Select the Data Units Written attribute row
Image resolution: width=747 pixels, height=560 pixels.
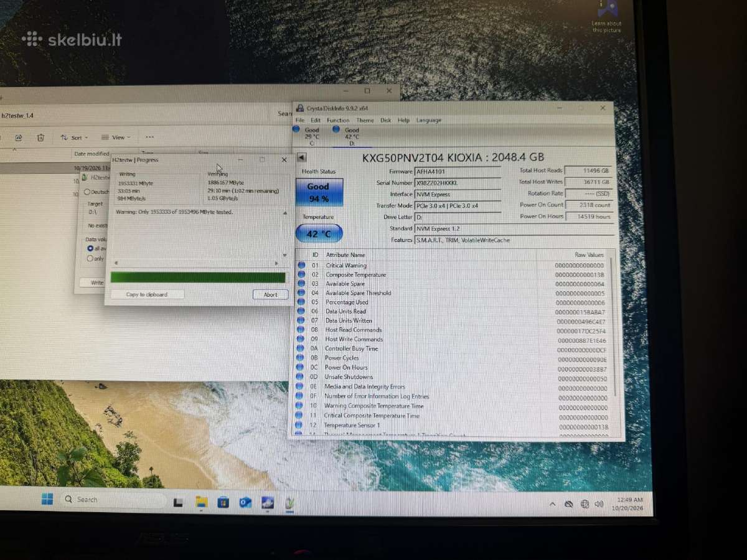pos(453,320)
